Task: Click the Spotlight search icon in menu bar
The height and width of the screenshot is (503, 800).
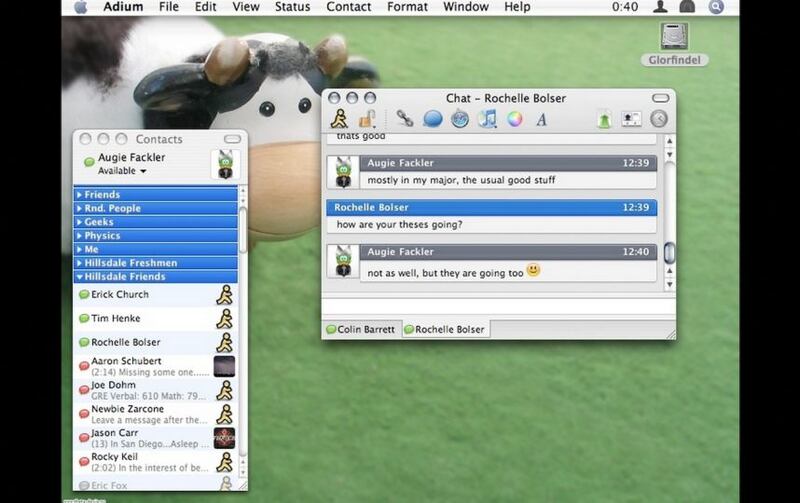Action: click(716, 7)
